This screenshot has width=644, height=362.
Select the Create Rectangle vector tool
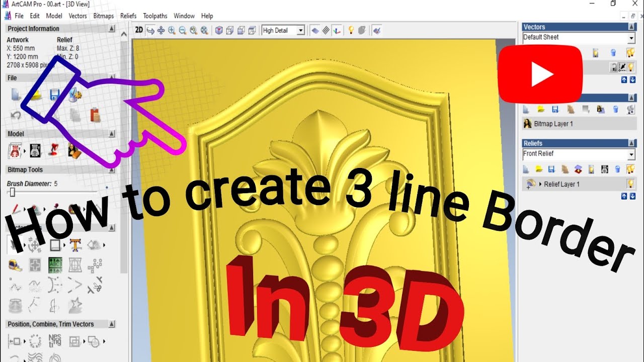[x=55, y=245]
